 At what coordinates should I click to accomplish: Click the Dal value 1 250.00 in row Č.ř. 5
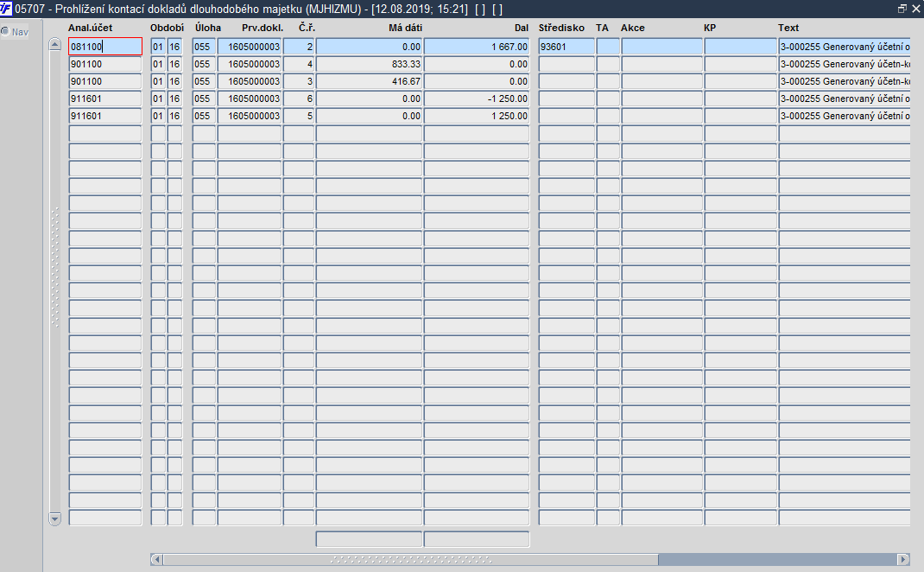click(476, 116)
